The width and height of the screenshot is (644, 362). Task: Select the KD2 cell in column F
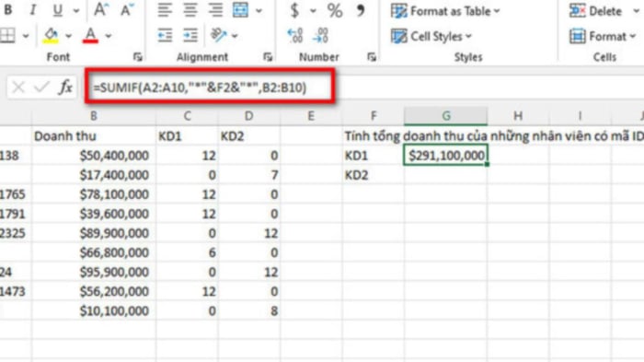(x=374, y=175)
